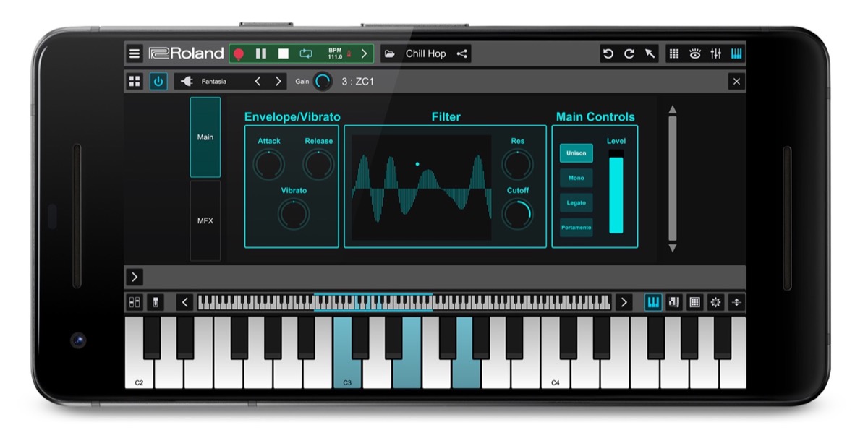868x438 pixels.
Task: Switch to the Main tab
Action: pyautogui.click(x=205, y=137)
